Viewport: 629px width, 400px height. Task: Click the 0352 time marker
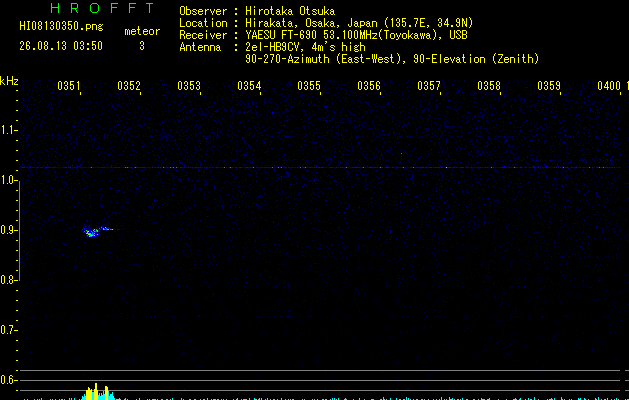(x=129, y=86)
